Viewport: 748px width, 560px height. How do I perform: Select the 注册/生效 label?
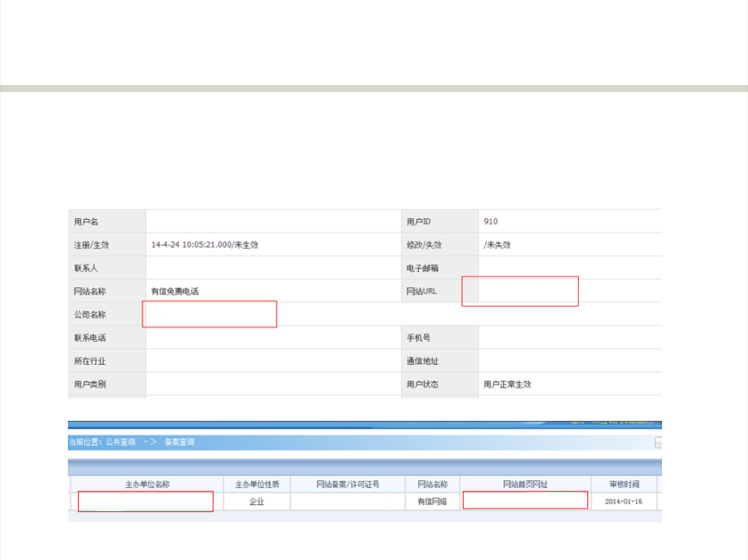tap(91, 245)
